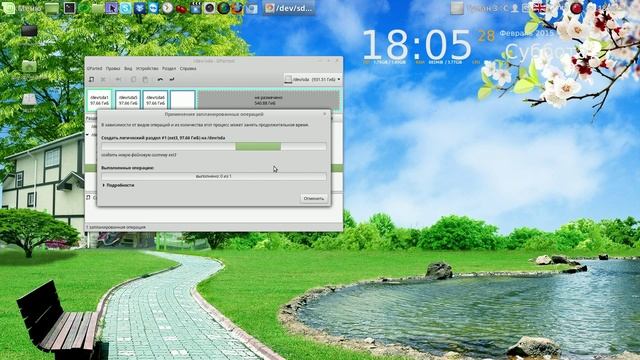Image resolution: width=640 pixels, height=360 pixels.
Task: Open Skype from the panel launcher
Action: pyautogui.click(x=126, y=8)
